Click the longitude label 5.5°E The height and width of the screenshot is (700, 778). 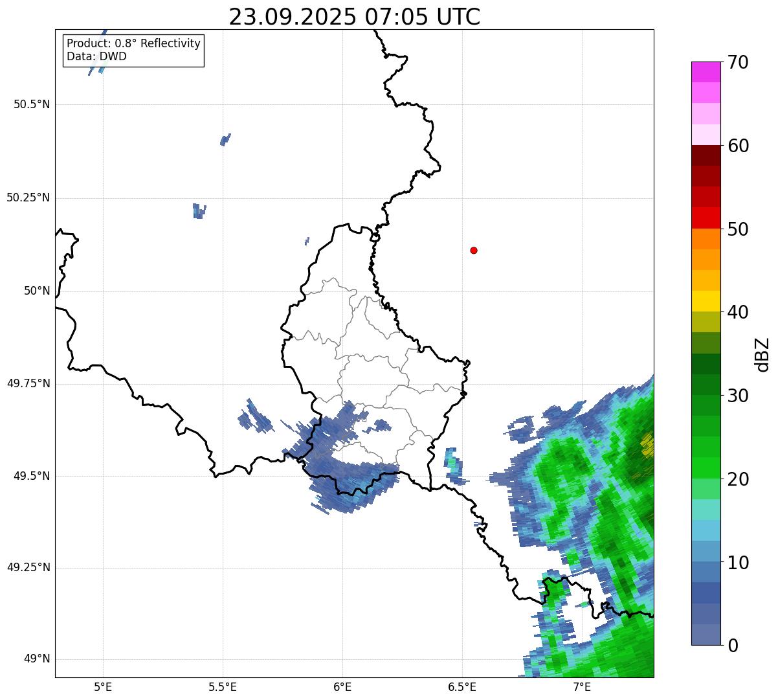point(223,687)
